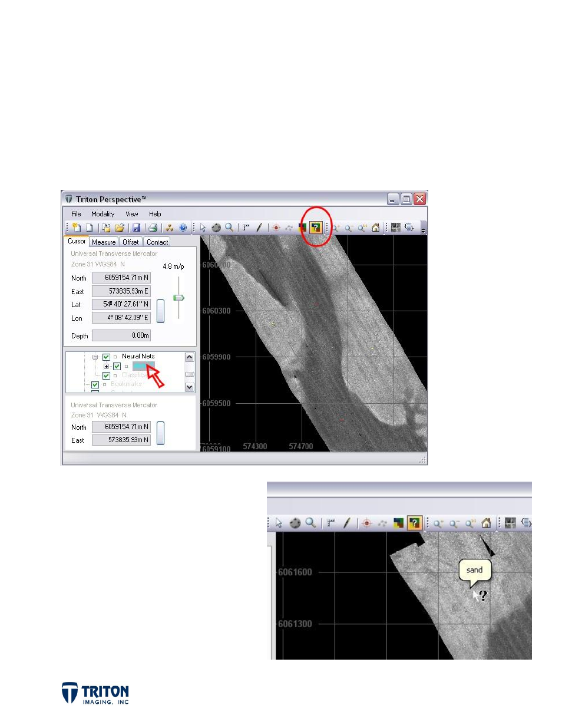The width and height of the screenshot is (562, 728).
Task: Click the tall button beside Lat and Lon fields
Action: coord(160,311)
